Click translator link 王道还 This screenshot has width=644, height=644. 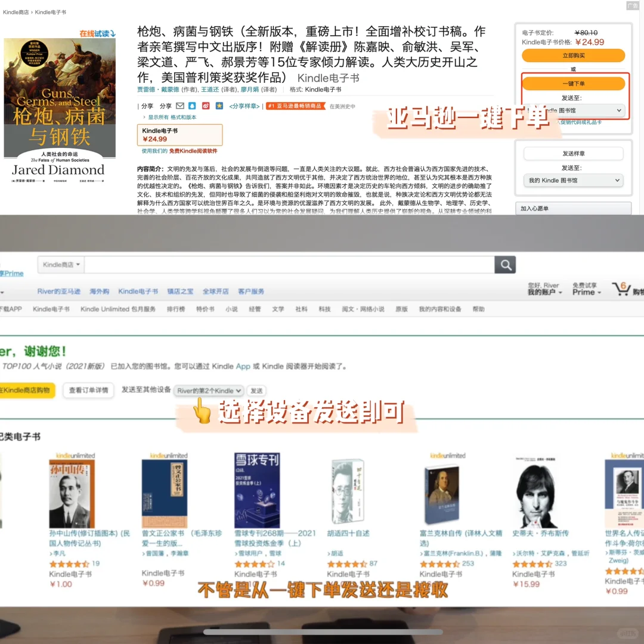click(210, 89)
